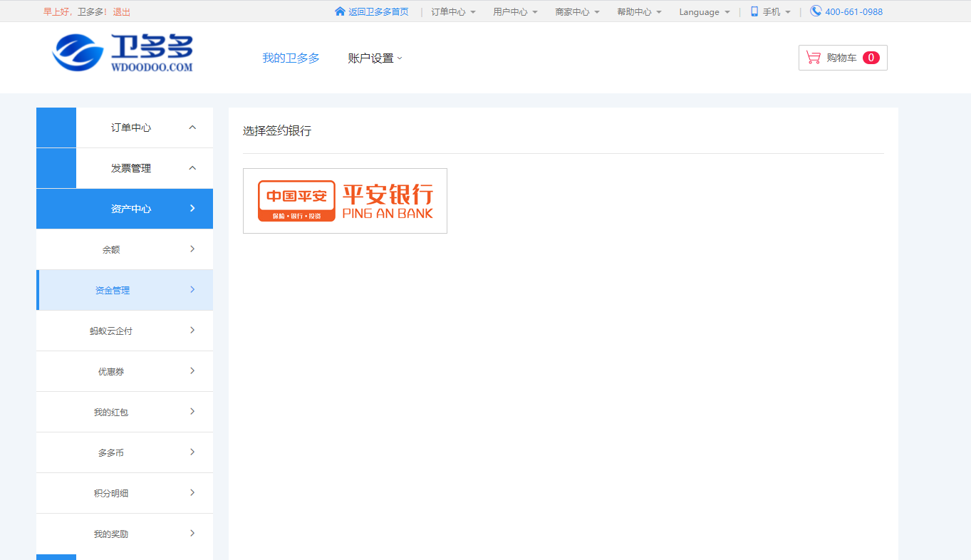Image resolution: width=971 pixels, height=560 pixels.
Task: Open the 蚂蚁云企付 sidebar item
Action: point(125,331)
